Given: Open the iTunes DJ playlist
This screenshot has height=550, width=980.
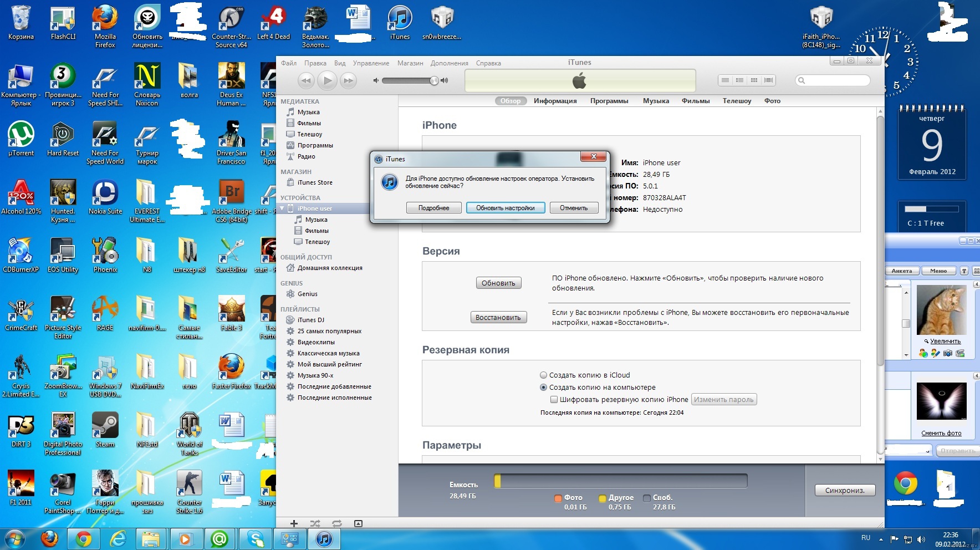Looking at the screenshot, I should click(311, 320).
